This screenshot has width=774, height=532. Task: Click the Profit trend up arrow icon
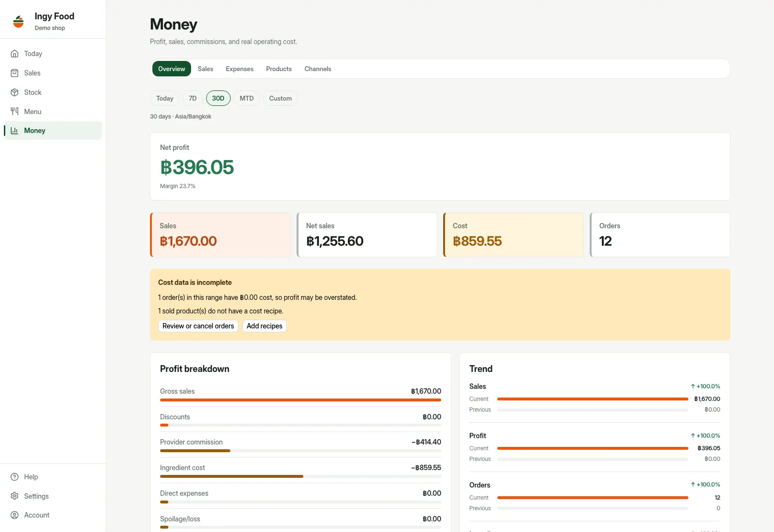693,436
